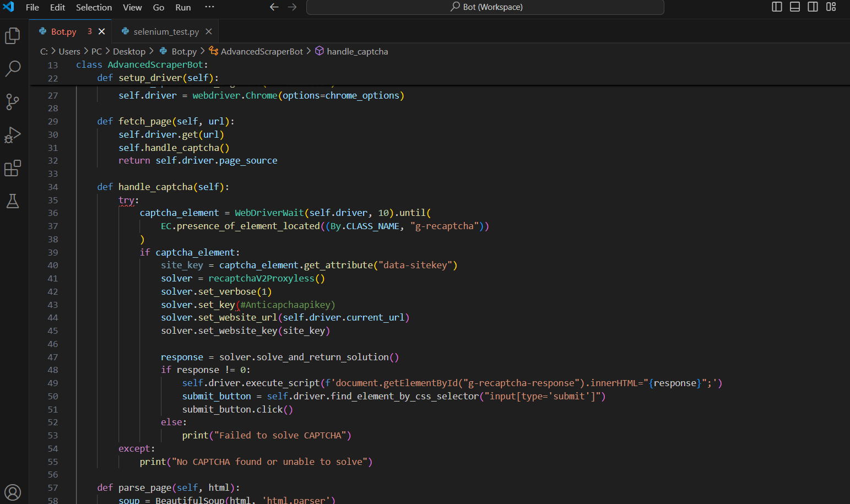Click the WebDriverWait call on line 36
The image size is (850, 504).
coord(269,213)
